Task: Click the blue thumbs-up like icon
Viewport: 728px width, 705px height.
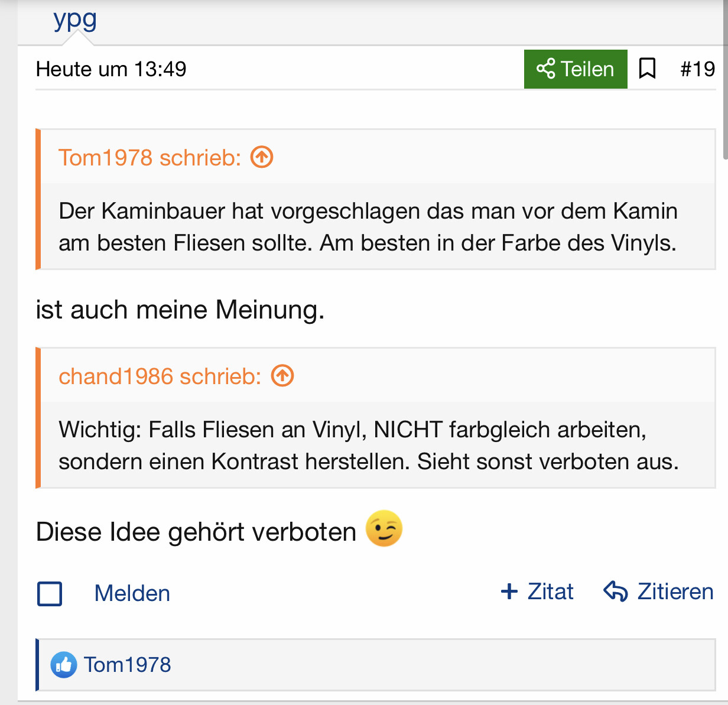Action: point(63,665)
